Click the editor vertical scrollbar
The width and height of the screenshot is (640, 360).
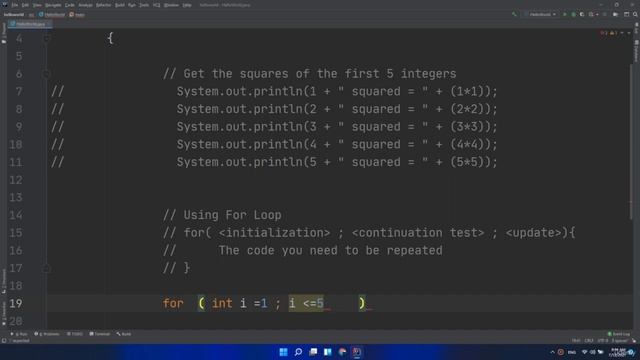tap(631, 142)
